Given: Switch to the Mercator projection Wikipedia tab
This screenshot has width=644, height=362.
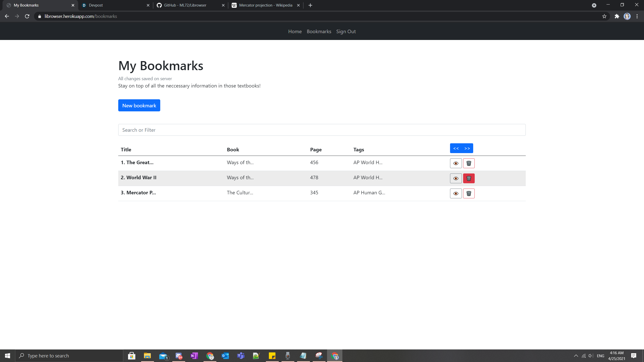Looking at the screenshot, I should pos(265,5).
